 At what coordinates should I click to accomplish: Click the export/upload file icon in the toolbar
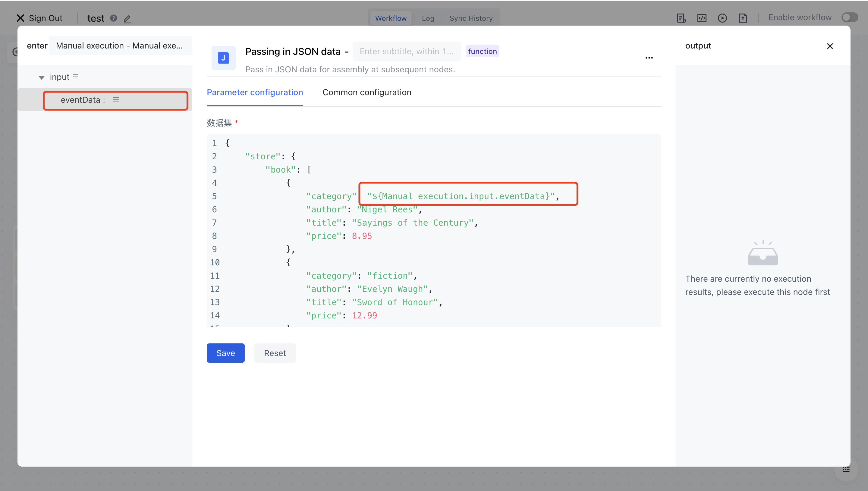tap(743, 18)
